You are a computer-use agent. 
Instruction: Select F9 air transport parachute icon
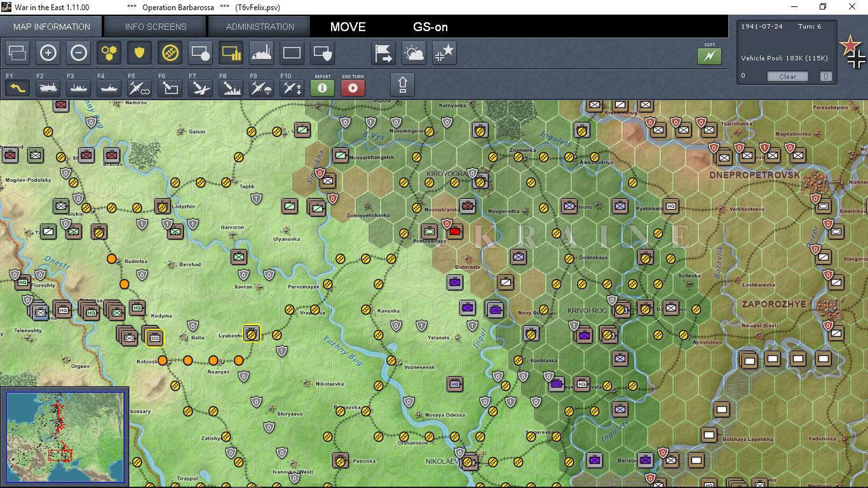262,88
